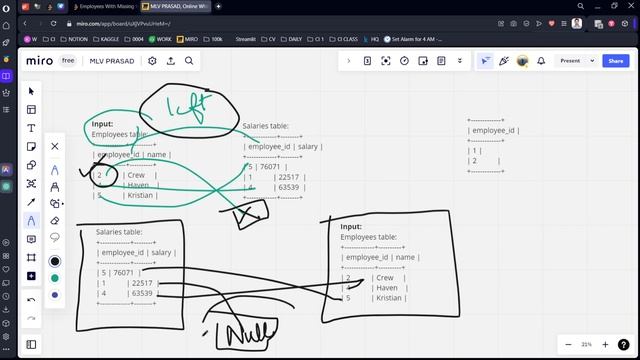Click the zoom percentage value
640x360 pixels.
pyautogui.click(x=587, y=344)
